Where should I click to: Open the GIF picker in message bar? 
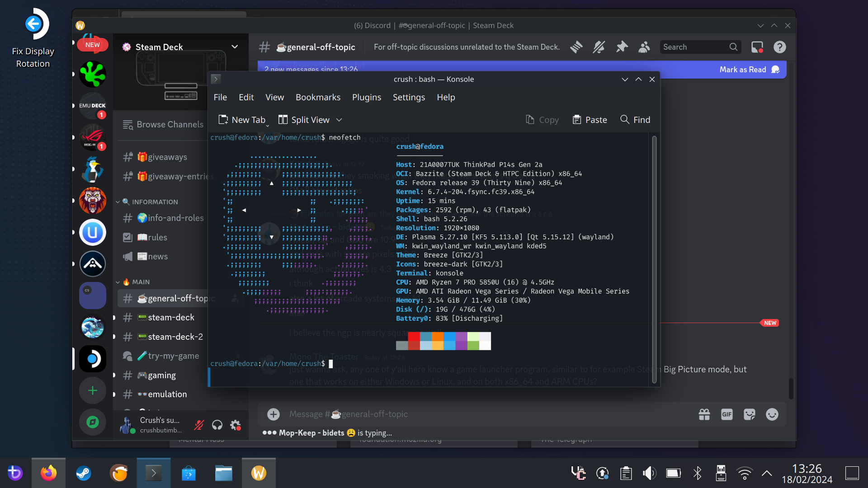click(727, 414)
